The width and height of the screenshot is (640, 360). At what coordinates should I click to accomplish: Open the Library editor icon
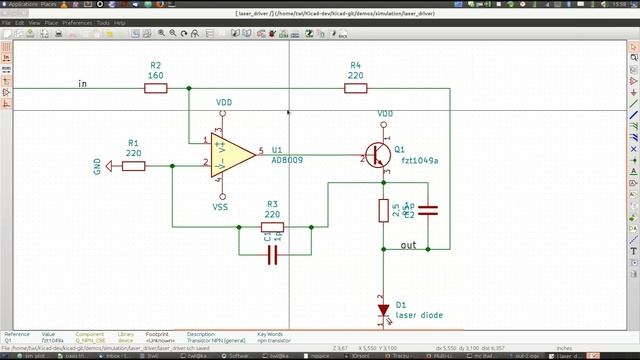click(235, 33)
